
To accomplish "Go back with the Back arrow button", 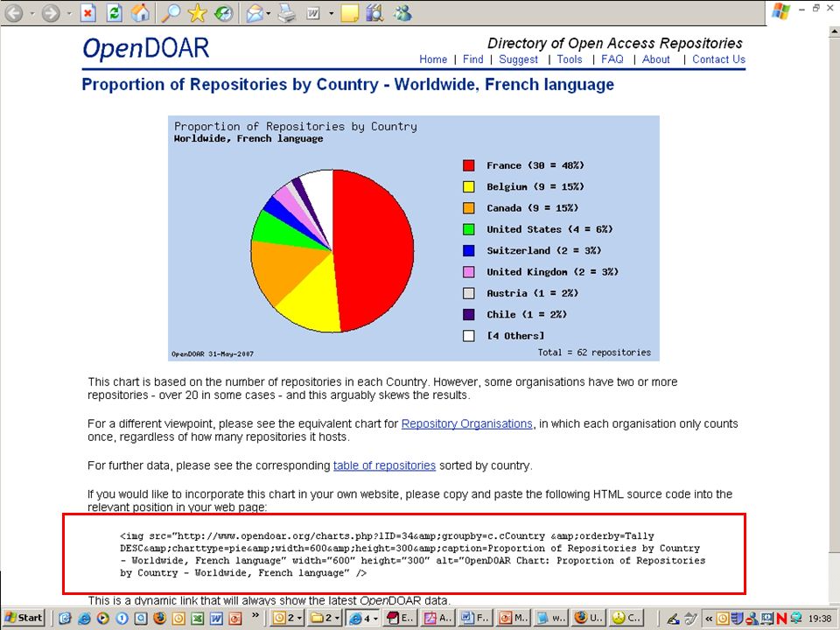I will [15, 13].
